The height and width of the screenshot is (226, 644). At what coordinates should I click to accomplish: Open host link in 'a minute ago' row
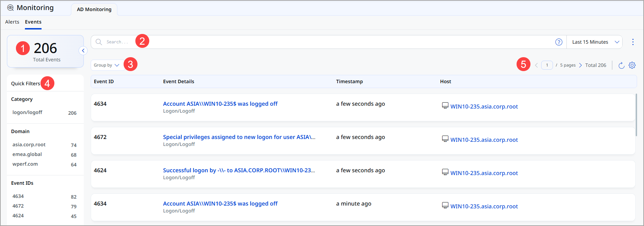pyautogui.click(x=484, y=206)
